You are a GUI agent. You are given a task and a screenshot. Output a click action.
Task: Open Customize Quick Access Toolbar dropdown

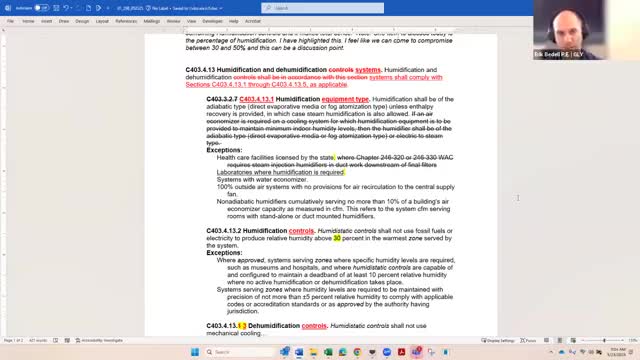pos(108,8)
